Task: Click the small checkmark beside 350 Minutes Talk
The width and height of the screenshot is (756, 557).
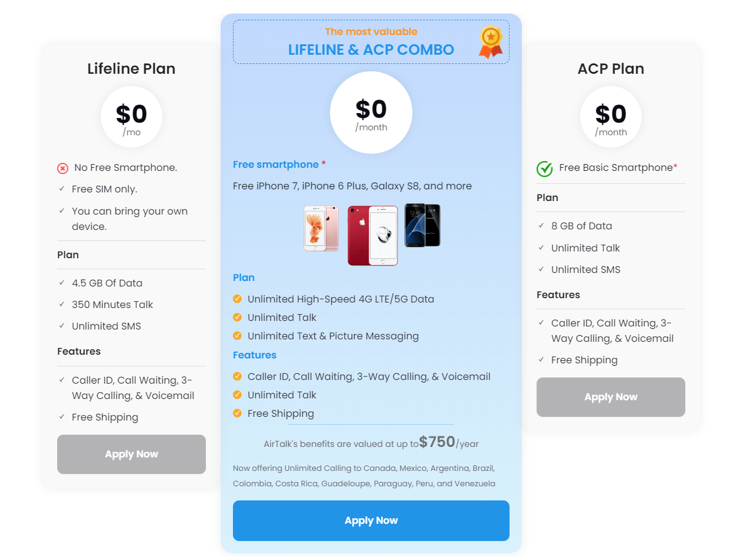Action: click(62, 304)
